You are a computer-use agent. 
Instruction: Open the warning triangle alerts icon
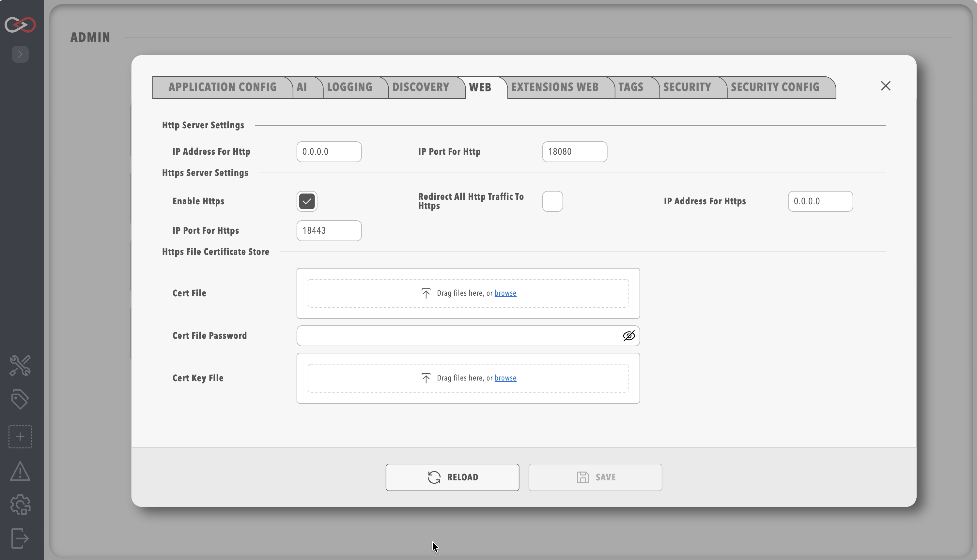20,471
